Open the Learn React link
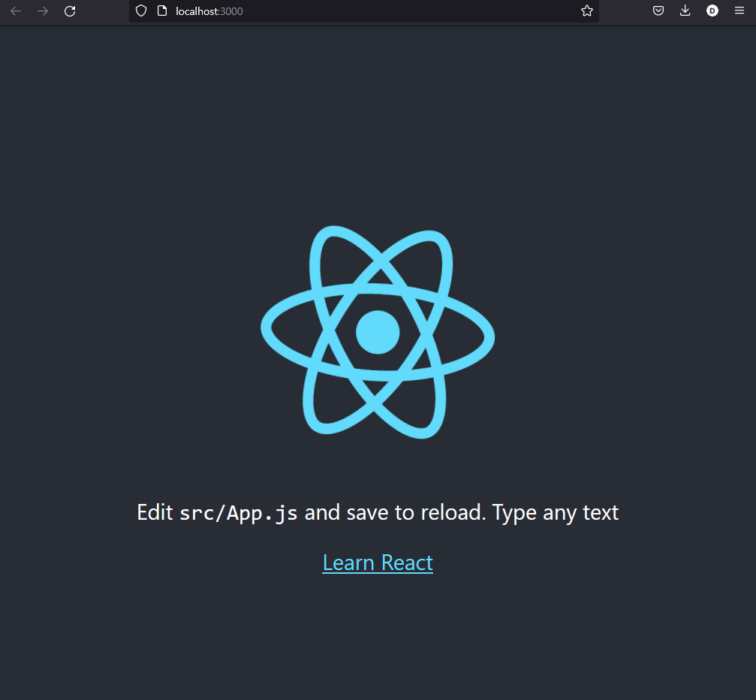756x700 pixels. click(x=378, y=563)
